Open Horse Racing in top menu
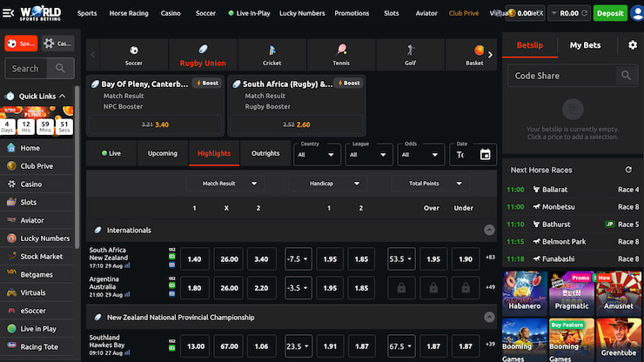The height and width of the screenshot is (362, 644). [x=129, y=13]
